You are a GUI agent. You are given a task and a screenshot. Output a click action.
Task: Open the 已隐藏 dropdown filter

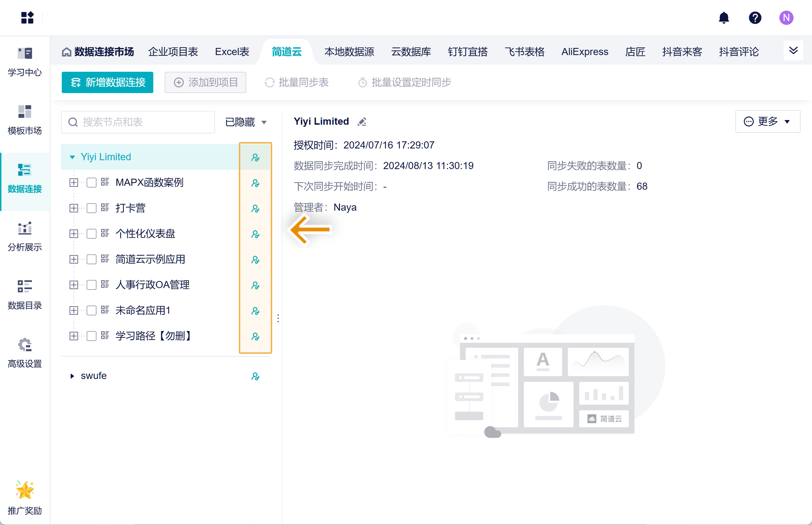point(246,122)
